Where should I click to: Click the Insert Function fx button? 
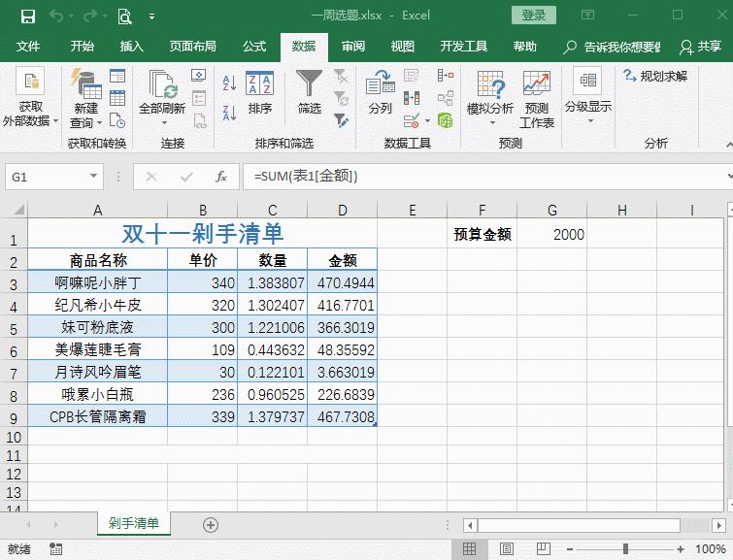(x=221, y=177)
